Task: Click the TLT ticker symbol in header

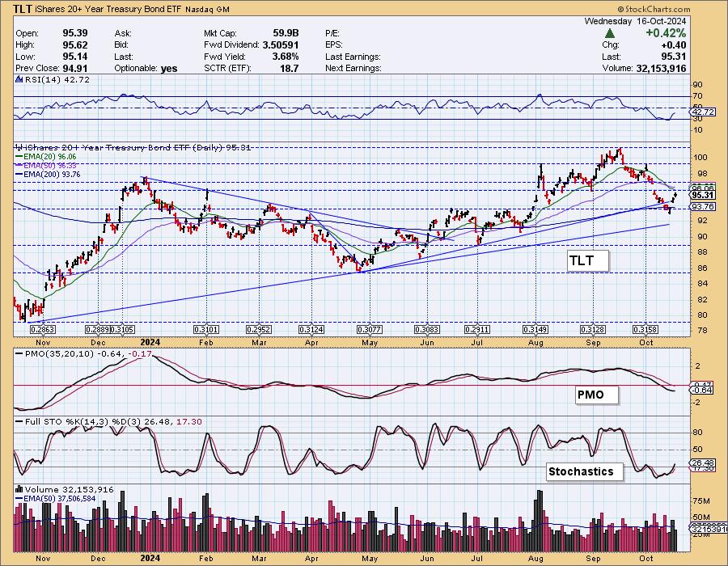Action: pyautogui.click(x=23, y=9)
